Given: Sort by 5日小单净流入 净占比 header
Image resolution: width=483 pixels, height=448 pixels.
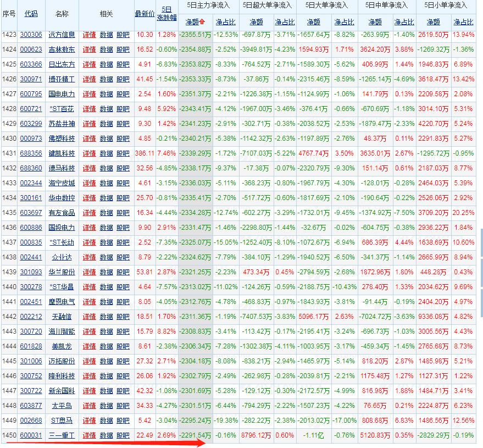Looking at the screenshot, I should click(463, 22).
